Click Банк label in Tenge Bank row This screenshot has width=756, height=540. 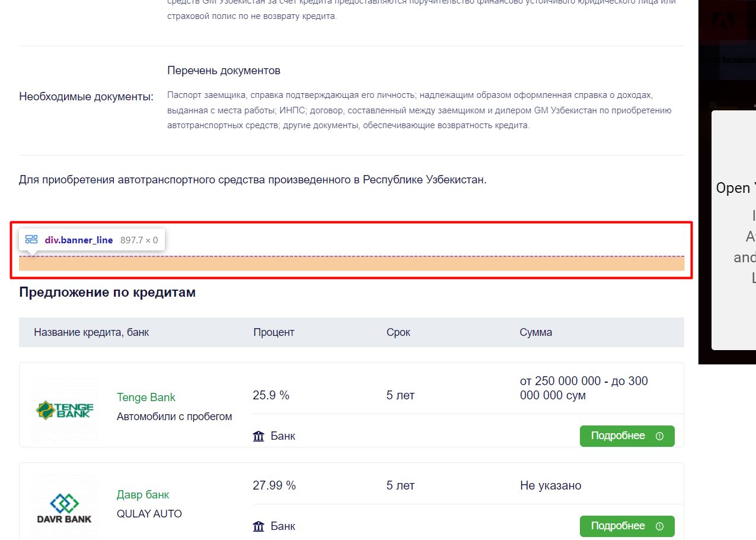[x=283, y=436]
